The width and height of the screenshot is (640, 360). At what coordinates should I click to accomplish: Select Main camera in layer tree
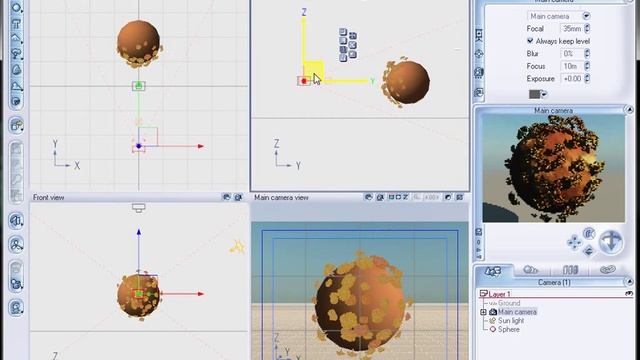click(x=517, y=312)
